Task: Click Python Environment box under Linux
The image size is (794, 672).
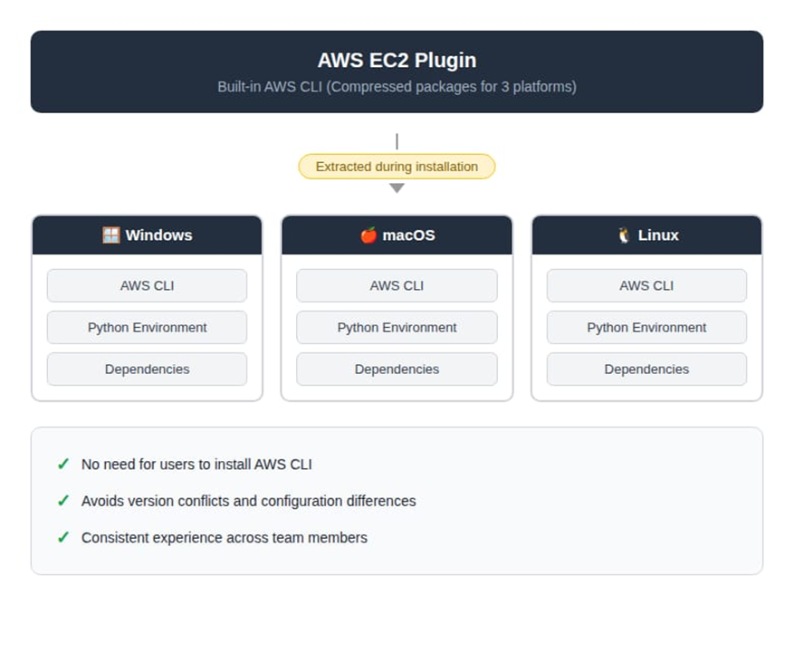Action: [646, 328]
